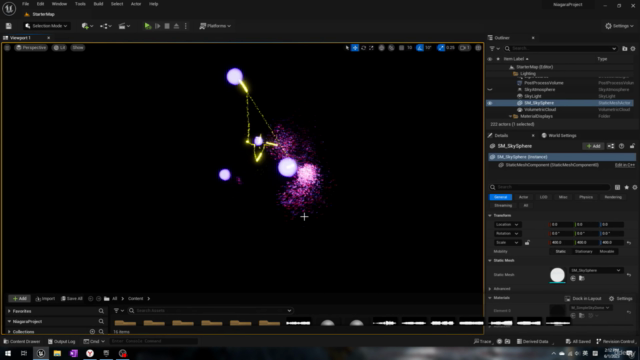Screen dimensions: 640x360
Task: Click the viewport layout maximize icon
Action: tap(478, 48)
